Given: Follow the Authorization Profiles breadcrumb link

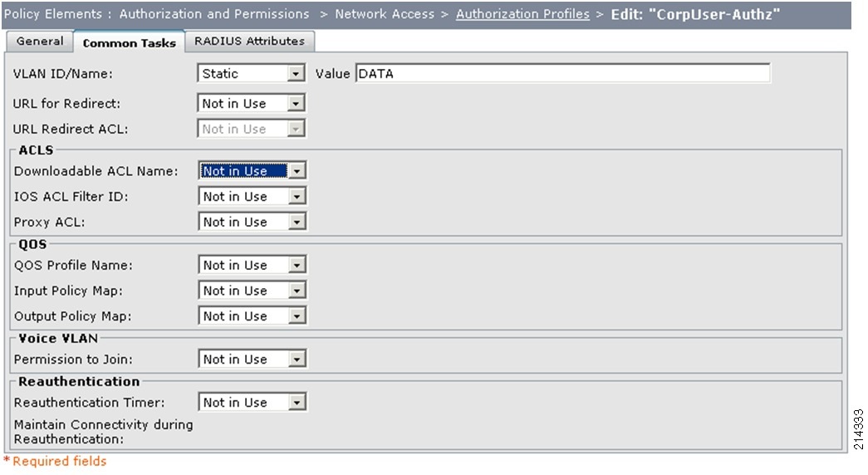Looking at the screenshot, I should click(x=522, y=14).
